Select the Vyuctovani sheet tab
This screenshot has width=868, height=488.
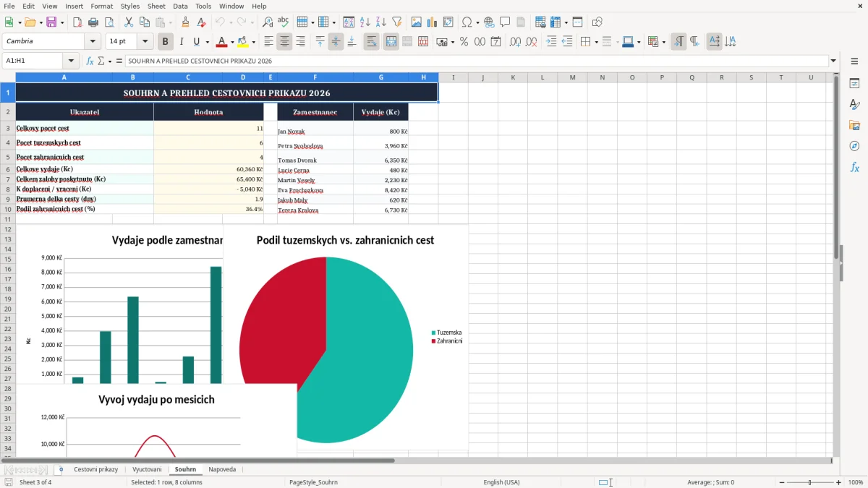click(147, 469)
